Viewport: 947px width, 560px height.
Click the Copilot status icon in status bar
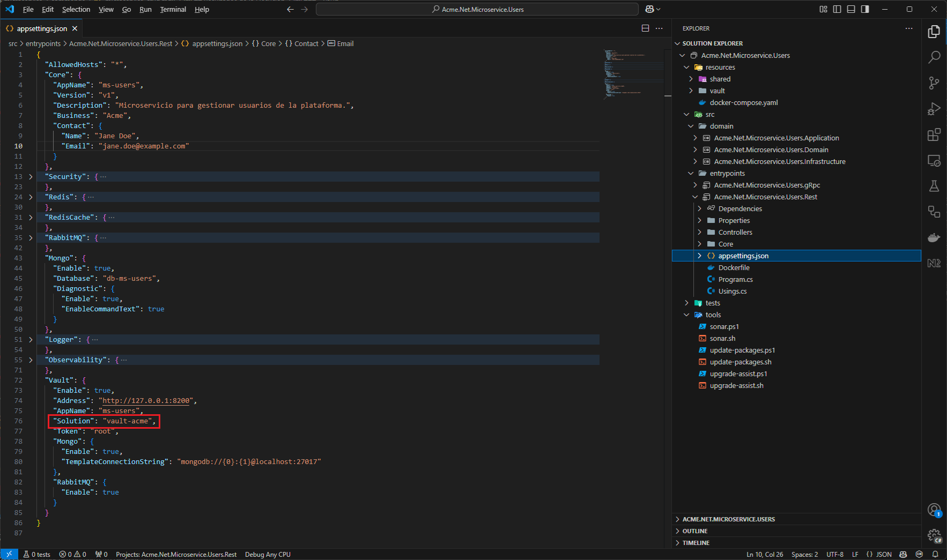point(903,554)
